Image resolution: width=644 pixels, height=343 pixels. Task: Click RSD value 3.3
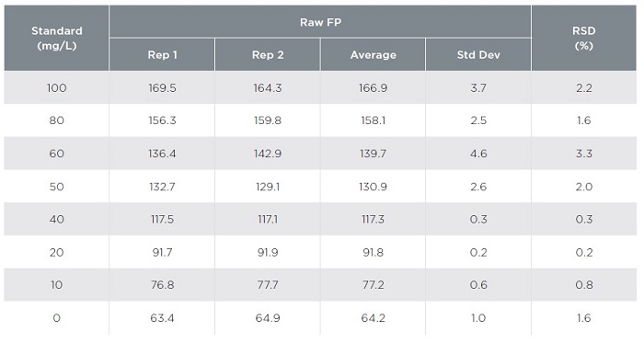pyautogui.click(x=583, y=154)
